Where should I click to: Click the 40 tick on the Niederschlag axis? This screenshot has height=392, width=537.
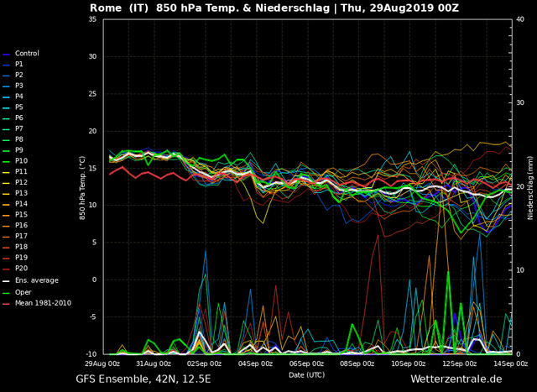[x=520, y=19]
